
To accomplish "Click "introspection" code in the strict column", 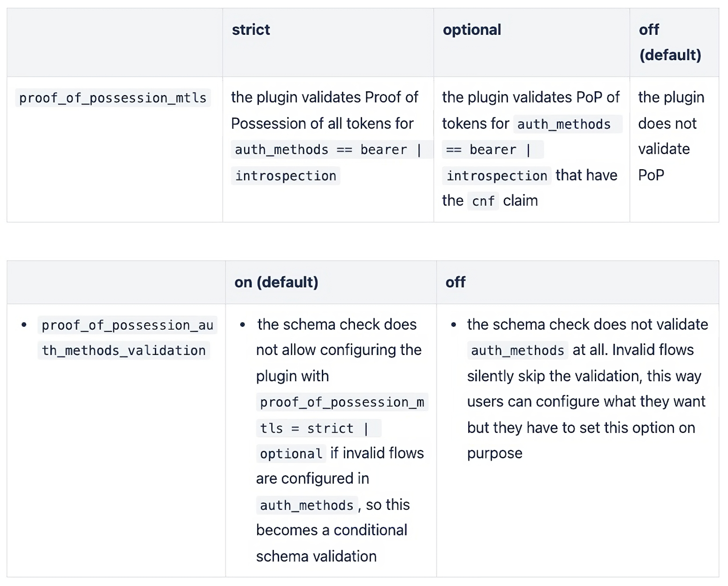I will click(286, 176).
